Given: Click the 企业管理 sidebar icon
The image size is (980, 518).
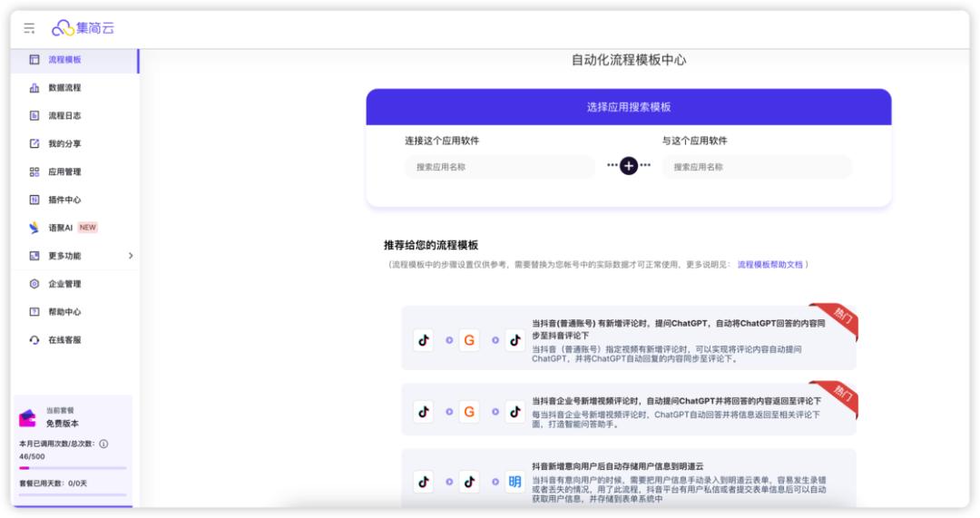Looking at the screenshot, I should pyautogui.click(x=34, y=284).
